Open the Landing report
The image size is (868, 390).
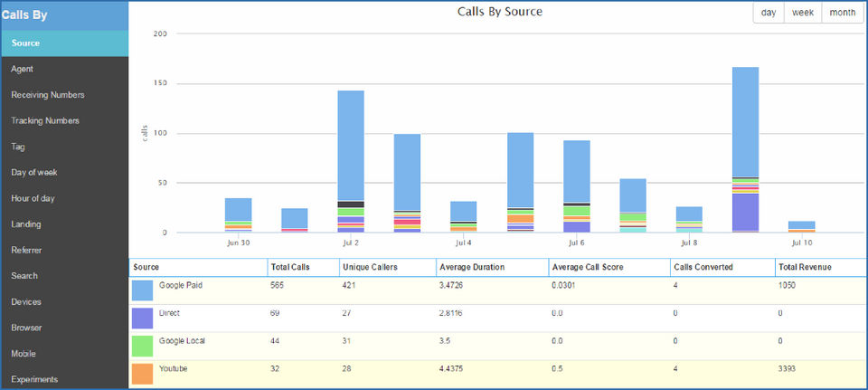click(x=65, y=224)
